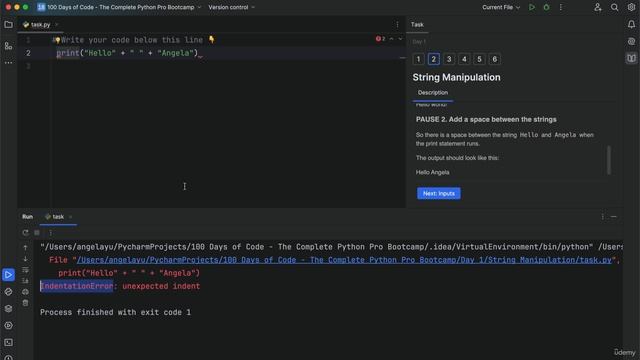The image size is (640, 360).
Task: Open Search Everywhere magnifier icon
Action: (614, 7)
